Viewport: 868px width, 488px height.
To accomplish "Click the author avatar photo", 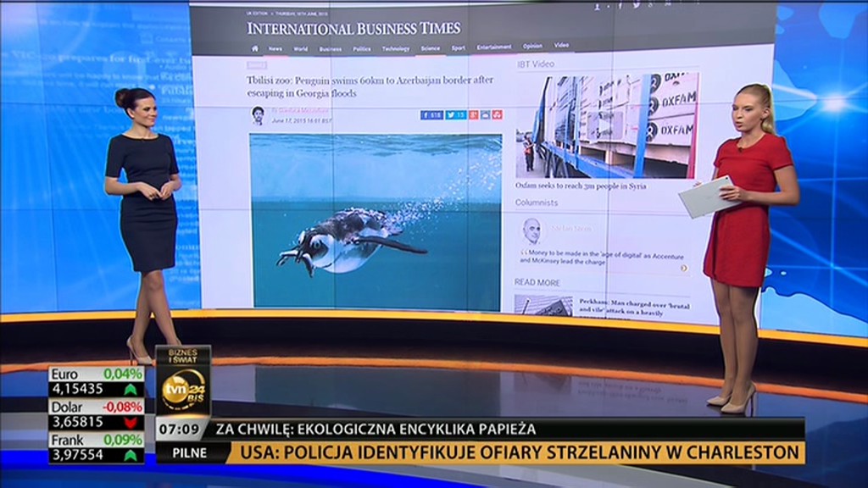I will [258, 115].
